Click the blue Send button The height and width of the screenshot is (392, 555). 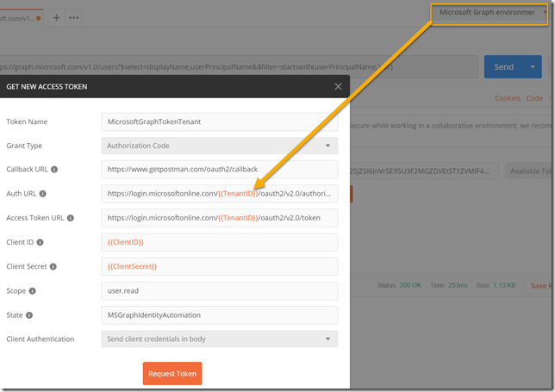[x=503, y=67]
